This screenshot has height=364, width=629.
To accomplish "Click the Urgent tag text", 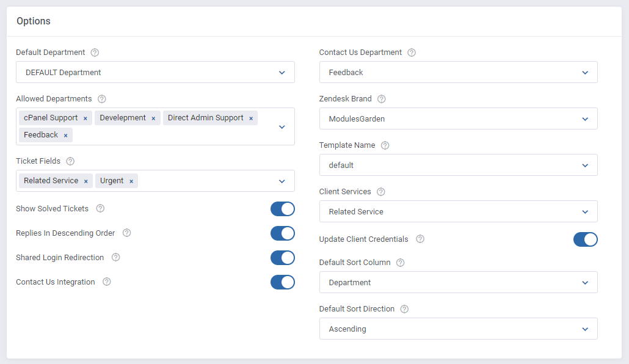I will tap(112, 181).
